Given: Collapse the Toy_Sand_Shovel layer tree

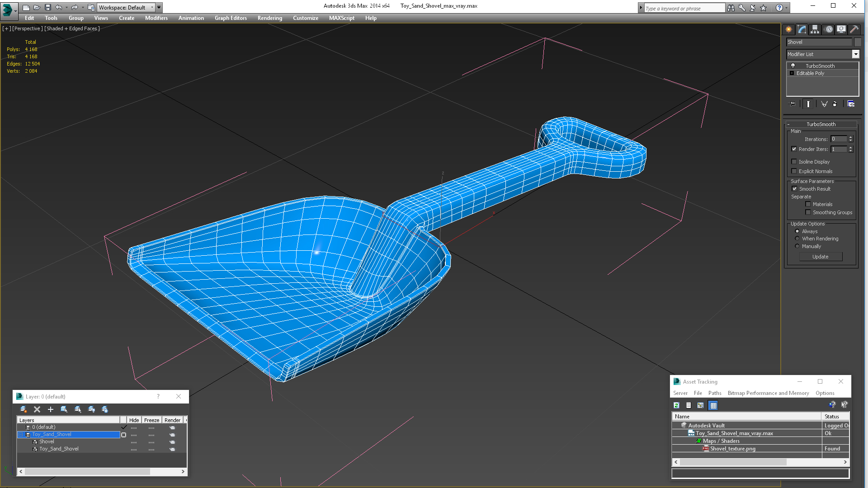Looking at the screenshot, I should [21, 435].
